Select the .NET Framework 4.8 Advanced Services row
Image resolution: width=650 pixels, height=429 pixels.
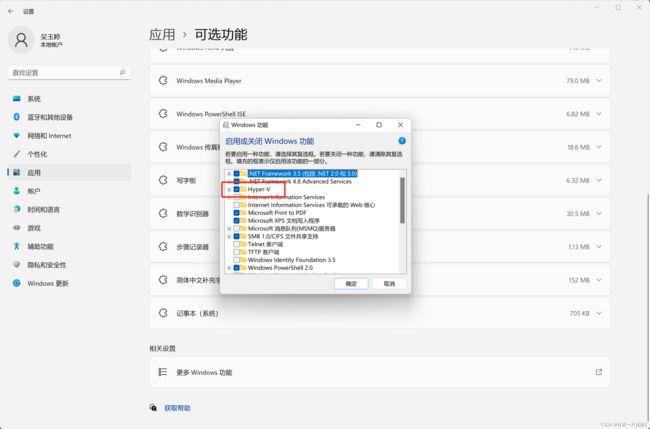(300, 181)
